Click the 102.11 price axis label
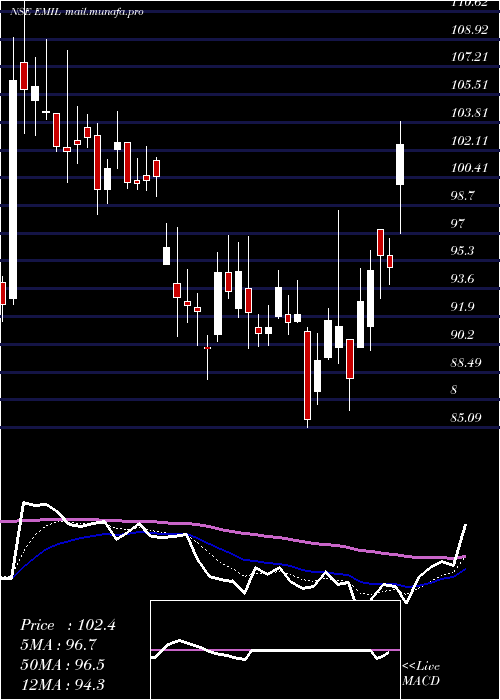Image resolution: width=500 pixels, height=700 pixels. (469, 141)
